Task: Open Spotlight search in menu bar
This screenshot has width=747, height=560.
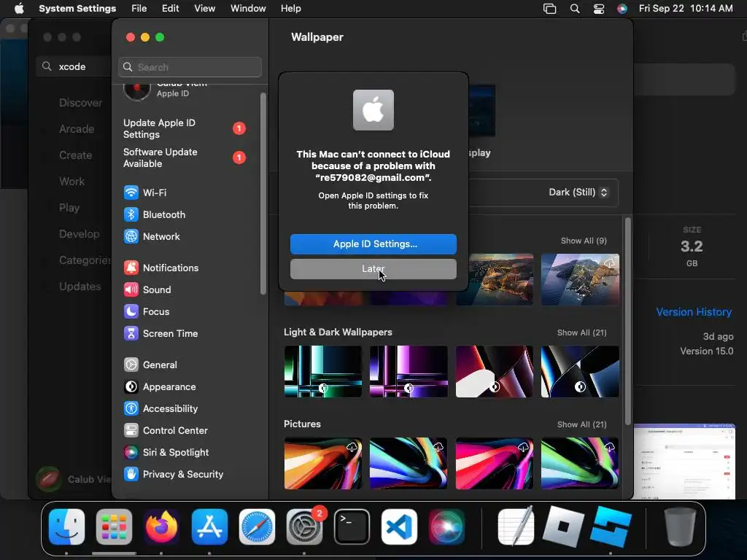Action: tap(575, 9)
